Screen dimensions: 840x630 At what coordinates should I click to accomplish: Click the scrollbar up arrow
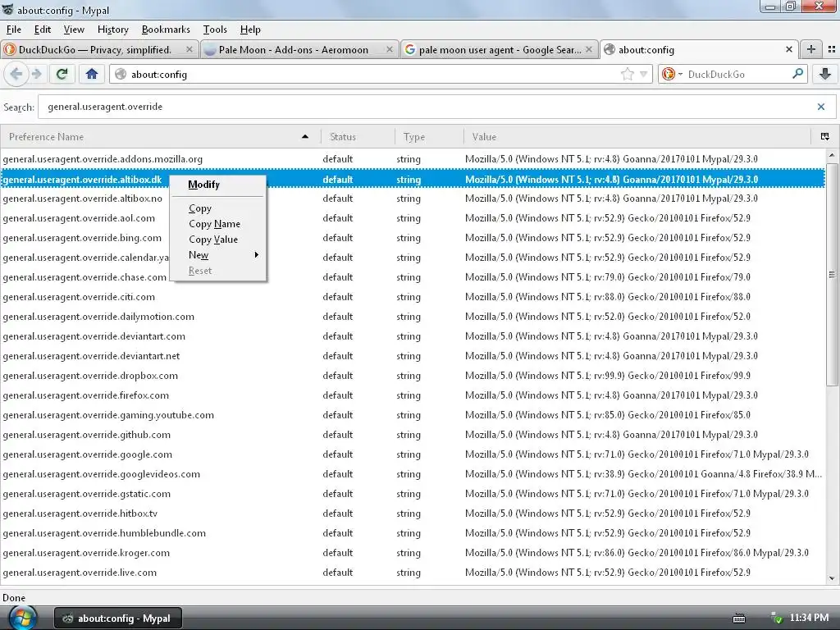coord(832,155)
